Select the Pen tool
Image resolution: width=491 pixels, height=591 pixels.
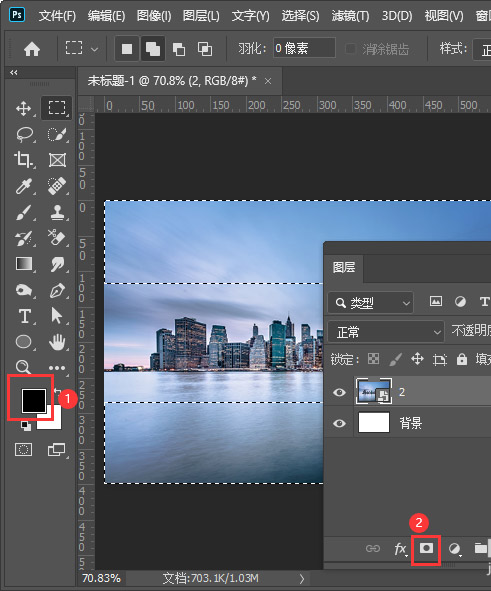pyautogui.click(x=57, y=291)
